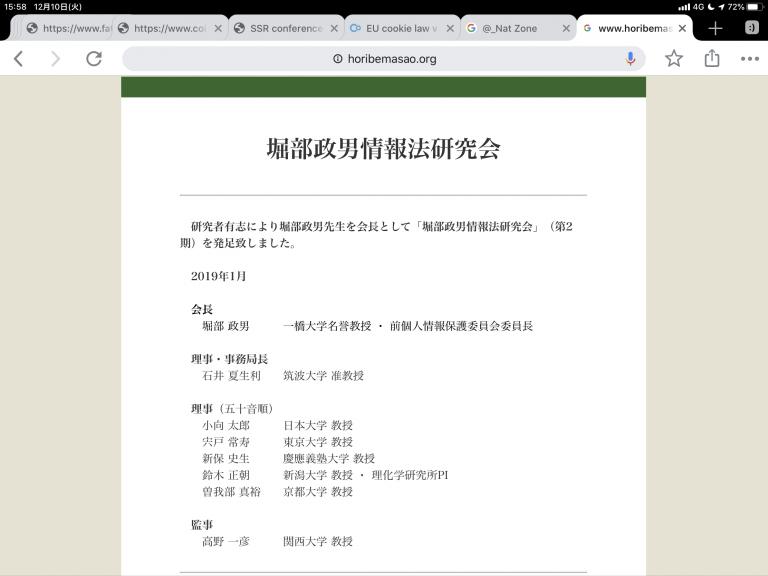Close the SSR conference tab

tap(334, 28)
